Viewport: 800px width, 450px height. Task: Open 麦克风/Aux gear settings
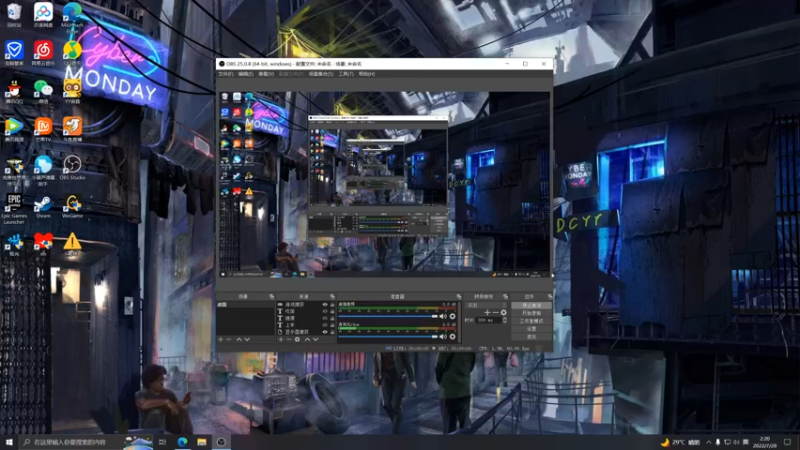tap(452, 336)
